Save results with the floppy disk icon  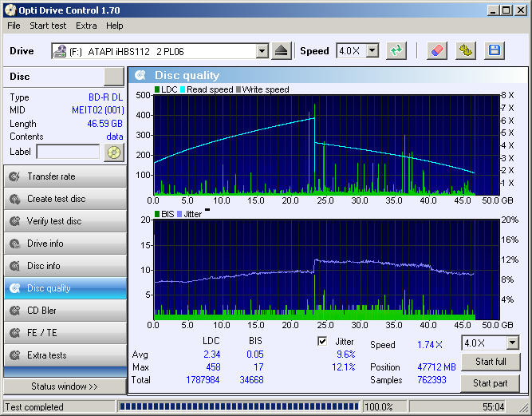pos(495,51)
